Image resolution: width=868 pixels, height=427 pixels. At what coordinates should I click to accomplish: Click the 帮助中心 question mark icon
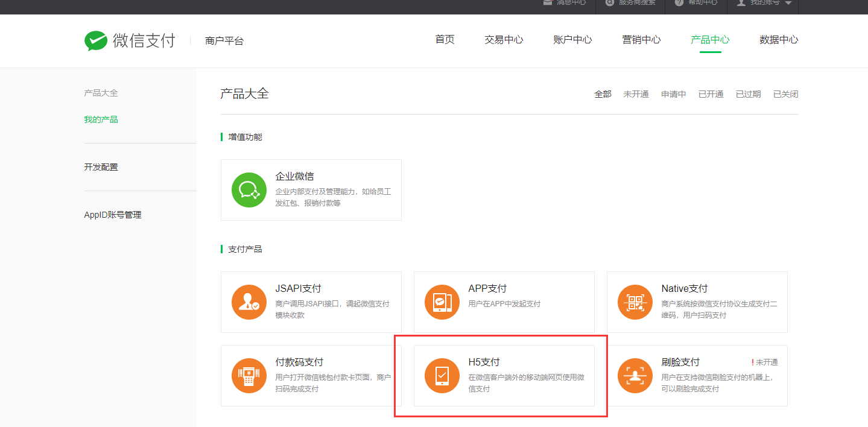(679, 2)
